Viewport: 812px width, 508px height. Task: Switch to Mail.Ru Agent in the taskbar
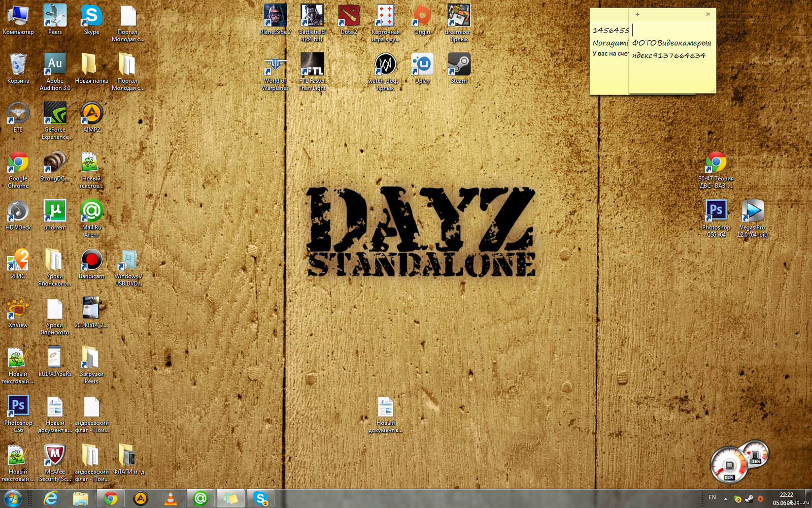pos(200,498)
